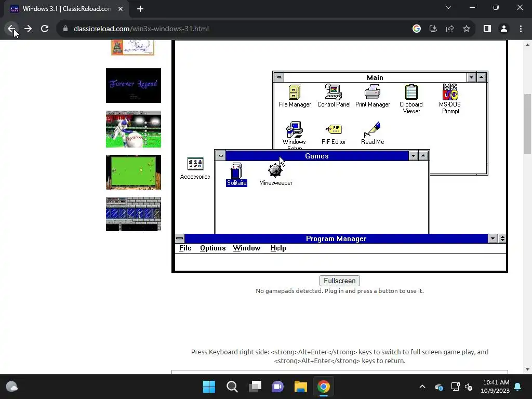Open the brick wall game thumbnail
The width and height of the screenshot is (532, 399).
[x=134, y=214]
